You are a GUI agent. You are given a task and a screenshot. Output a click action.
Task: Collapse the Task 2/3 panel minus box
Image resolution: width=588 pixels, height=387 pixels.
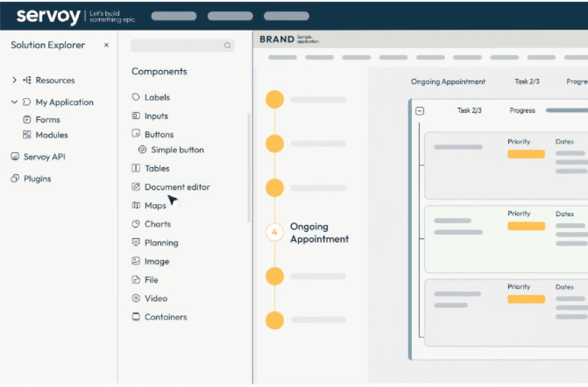click(420, 111)
